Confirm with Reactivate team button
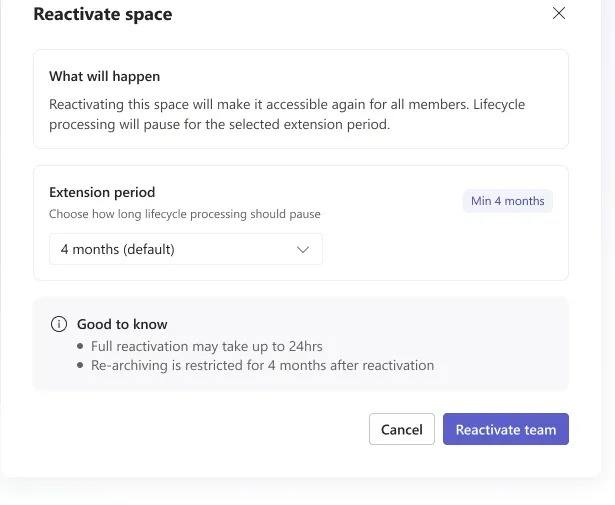The height and width of the screenshot is (505, 615). click(x=506, y=429)
